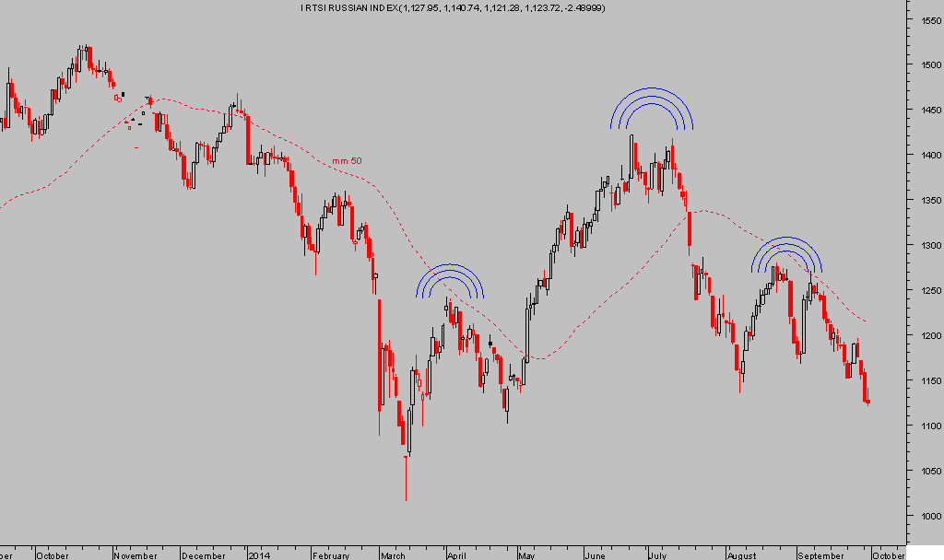Click the 1500 price level on the scale
Image resolution: width=944 pixels, height=560 pixels.
coord(926,65)
